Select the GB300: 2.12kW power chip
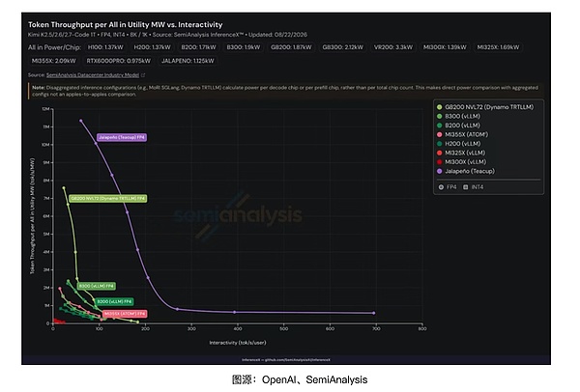 pyautogui.click(x=342, y=47)
